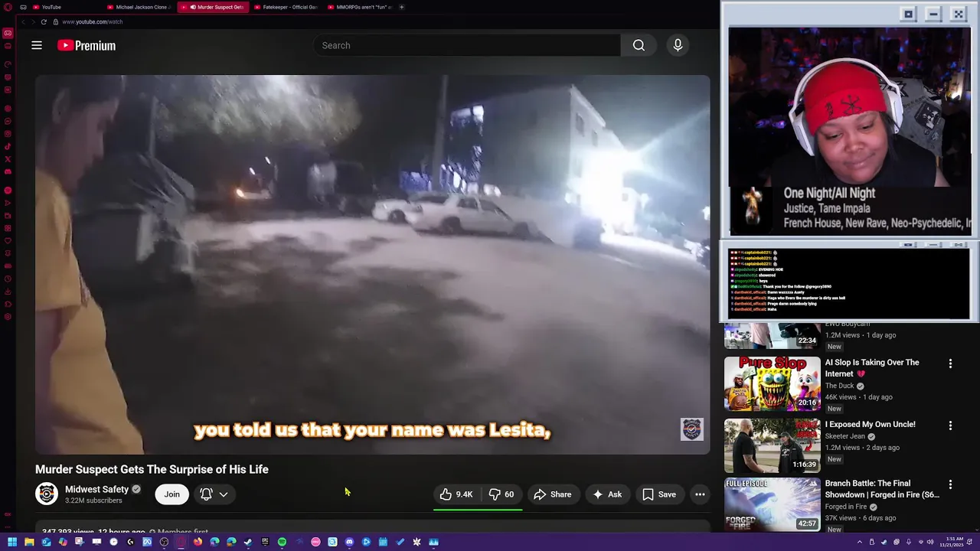980x551 pixels.
Task: Open Firefox from the taskbar
Action: point(198,542)
